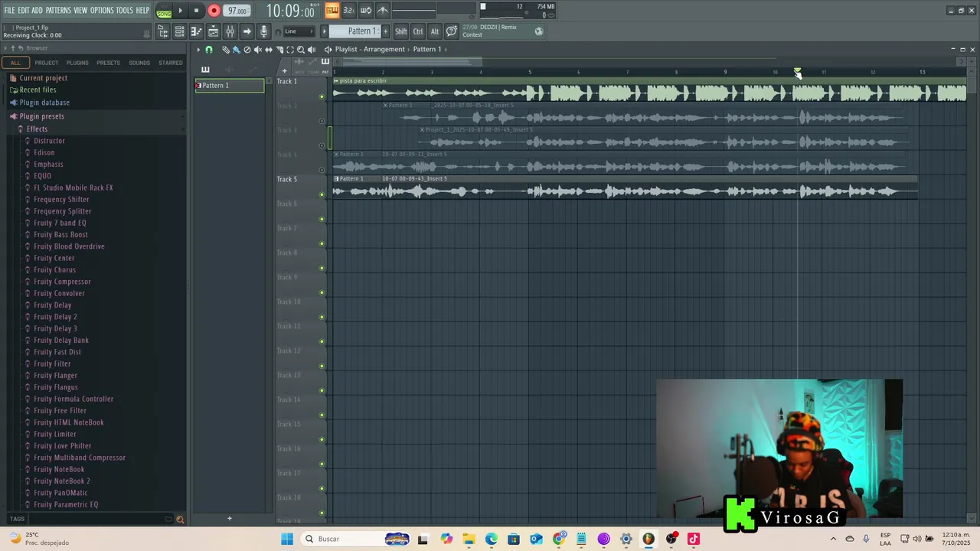Expand the Recent files folder
980x551 pixels.
[38, 90]
